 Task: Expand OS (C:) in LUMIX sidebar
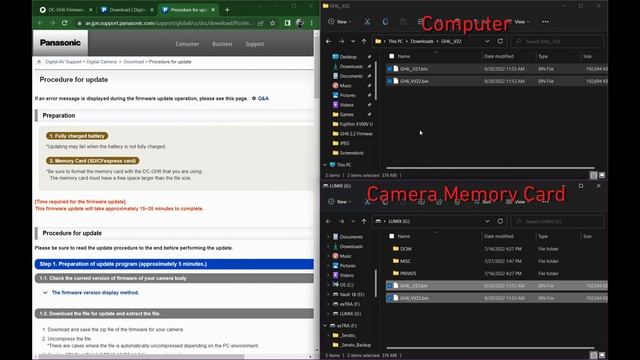(x=328, y=285)
